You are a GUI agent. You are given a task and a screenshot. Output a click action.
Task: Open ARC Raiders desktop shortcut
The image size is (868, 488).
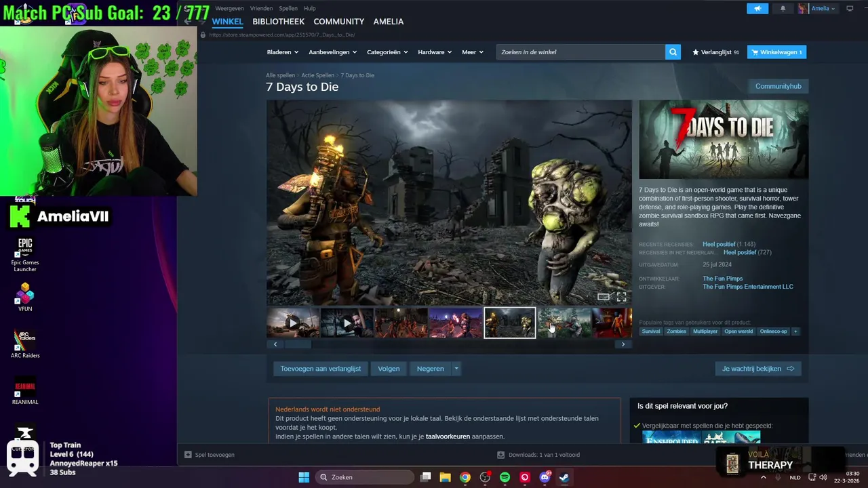click(25, 344)
